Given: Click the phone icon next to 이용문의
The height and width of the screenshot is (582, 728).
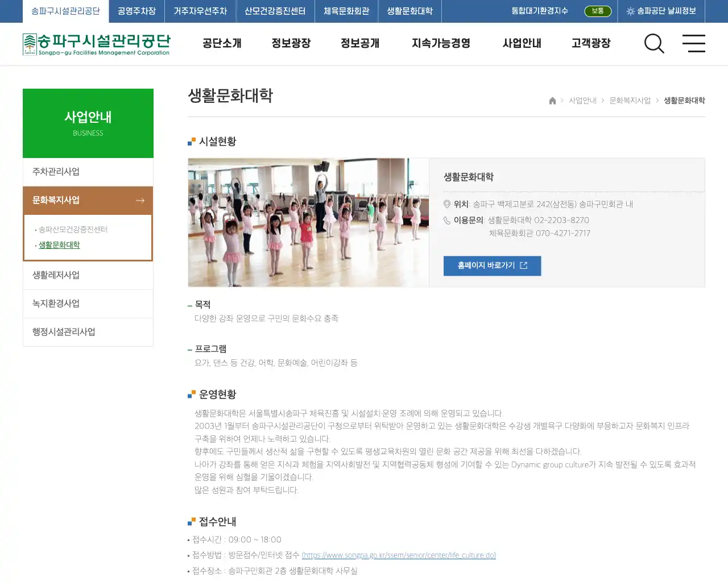Looking at the screenshot, I should click(x=447, y=221).
